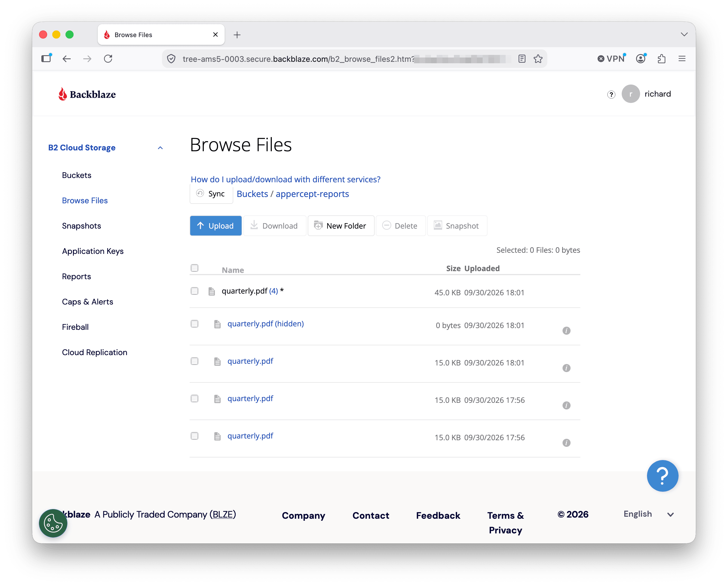Open the VPN status indicator
This screenshot has width=728, height=586.
click(x=611, y=59)
